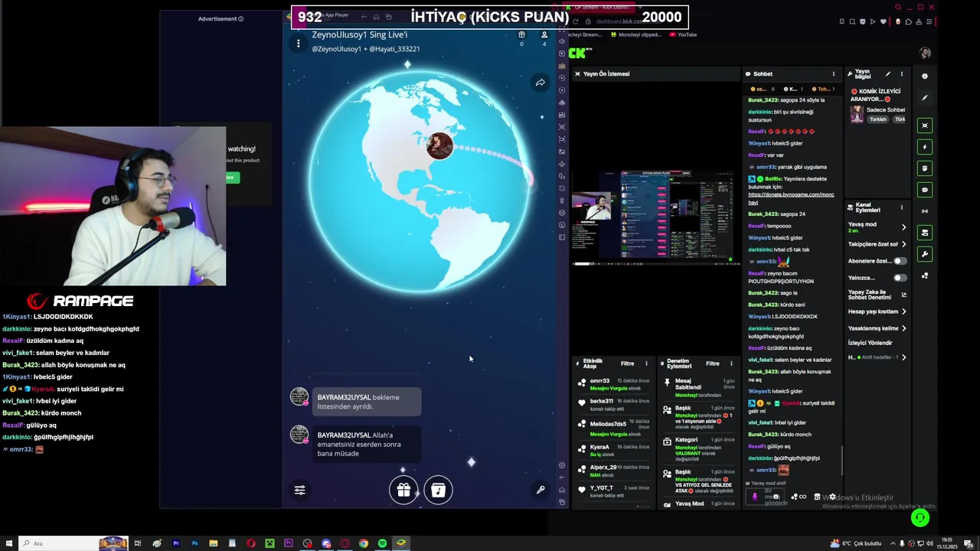Open the three-dot menu in Sing Live room
This screenshot has width=980, height=551.
[x=299, y=44]
